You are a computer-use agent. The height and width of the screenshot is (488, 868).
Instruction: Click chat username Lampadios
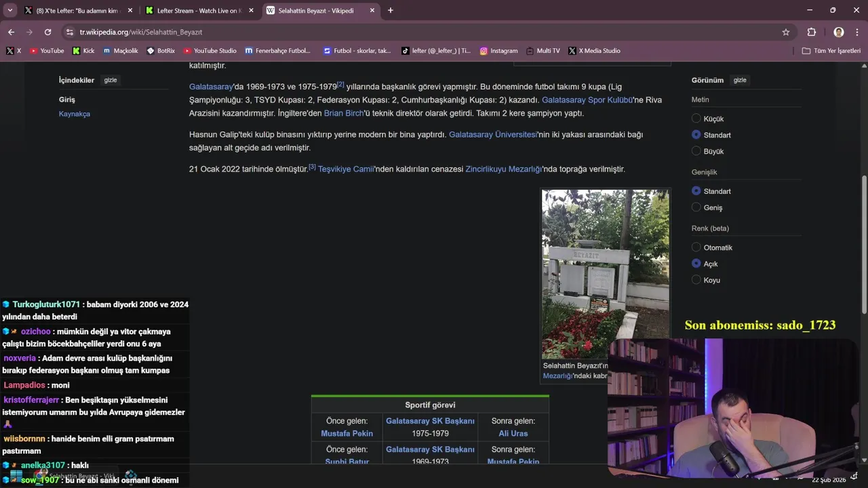pos(24,385)
